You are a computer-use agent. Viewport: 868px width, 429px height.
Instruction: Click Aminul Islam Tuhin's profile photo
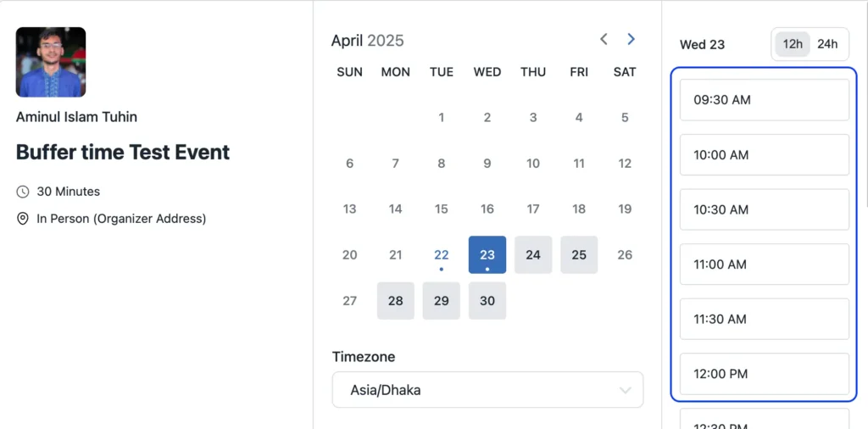51,62
